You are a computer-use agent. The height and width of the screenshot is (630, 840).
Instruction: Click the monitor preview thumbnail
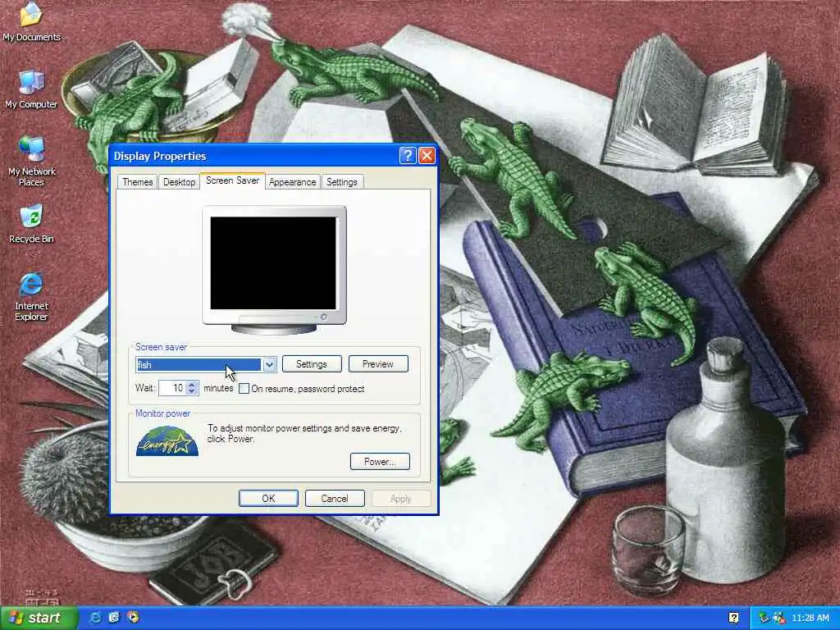(274, 269)
